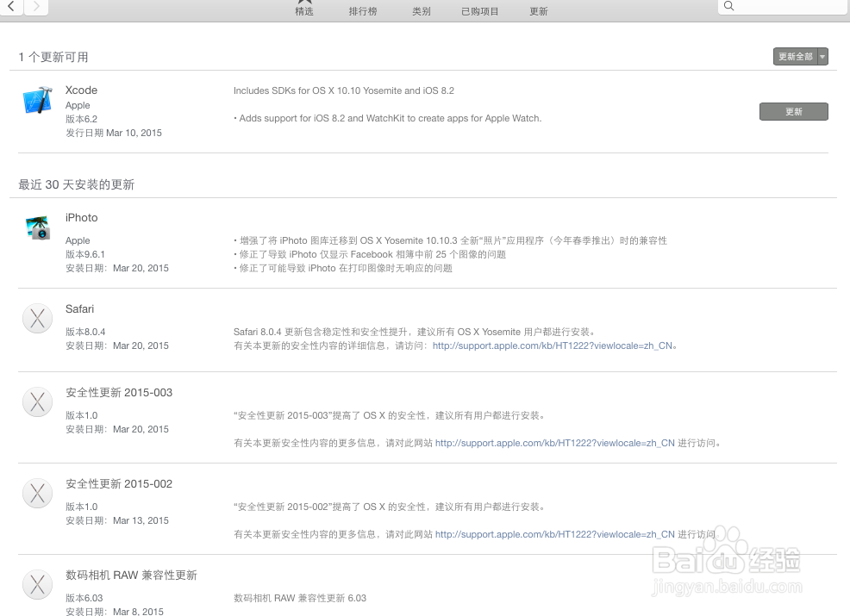Click the '数码相机 RAW 兼容性更新 6.03' description
This screenshot has height=616, width=850.
(x=300, y=598)
